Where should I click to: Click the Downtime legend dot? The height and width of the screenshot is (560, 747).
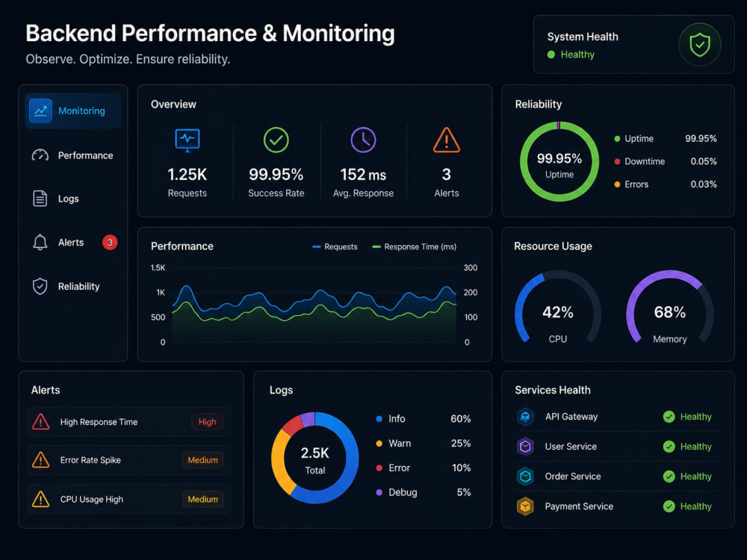click(617, 161)
